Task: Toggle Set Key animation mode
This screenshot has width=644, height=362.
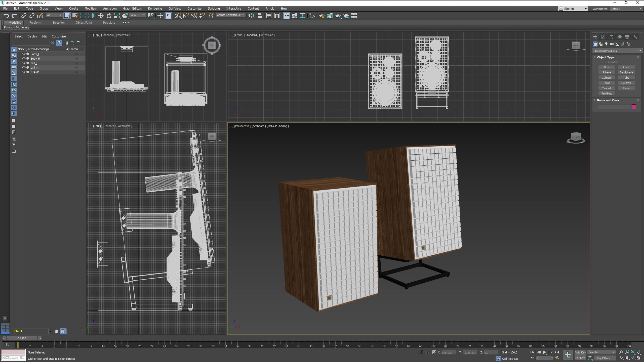Action: click(580, 358)
